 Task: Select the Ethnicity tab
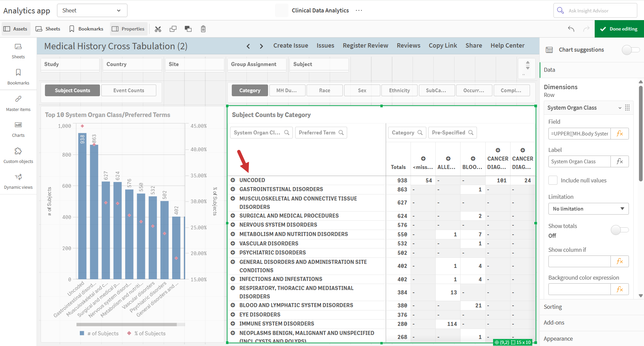click(x=399, y=91)
